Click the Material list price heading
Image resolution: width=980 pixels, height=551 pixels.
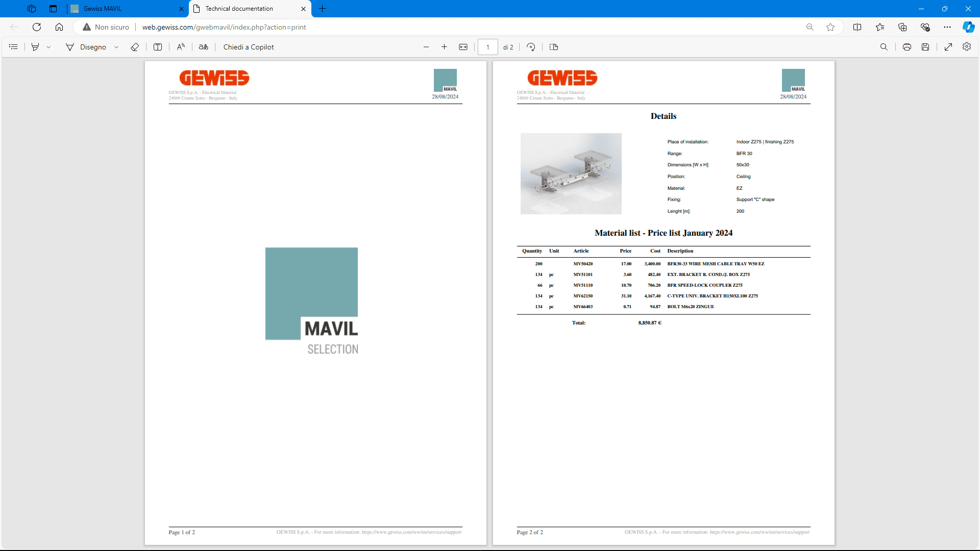pyautogui.click(x=664, y=233)
